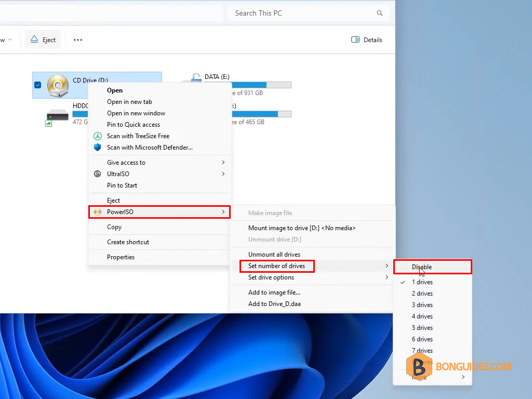Click the HDD drive icon
Screen dimensions: 532x399
pos(57,116)
